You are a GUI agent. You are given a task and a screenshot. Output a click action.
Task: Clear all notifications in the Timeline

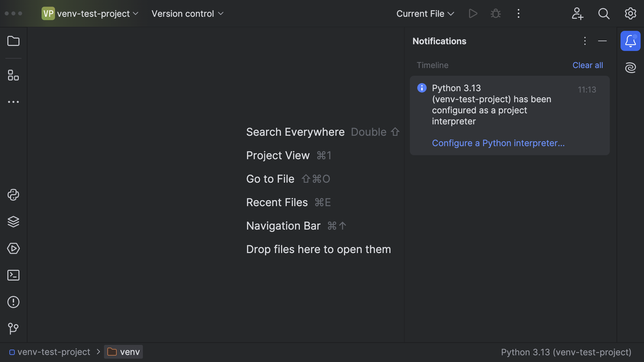[588, 65]
